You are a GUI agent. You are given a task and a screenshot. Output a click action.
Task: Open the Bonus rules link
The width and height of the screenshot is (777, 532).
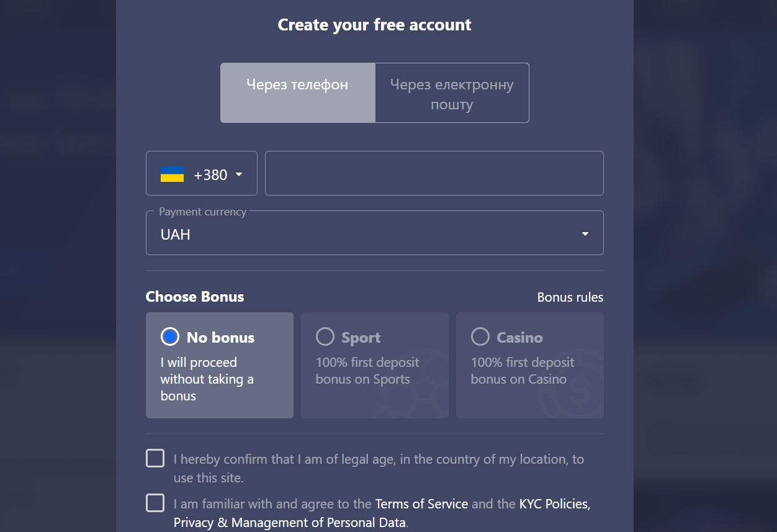click(570, 297)
